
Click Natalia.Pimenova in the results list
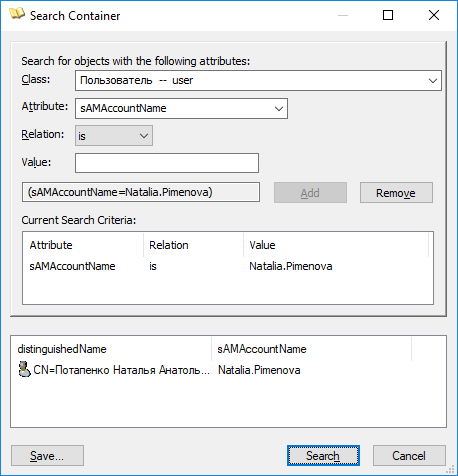(x=259, y=370)
